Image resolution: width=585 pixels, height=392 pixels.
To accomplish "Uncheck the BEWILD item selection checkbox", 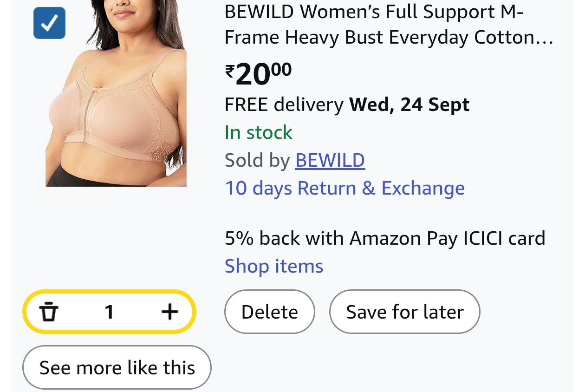I will point(49,23).
